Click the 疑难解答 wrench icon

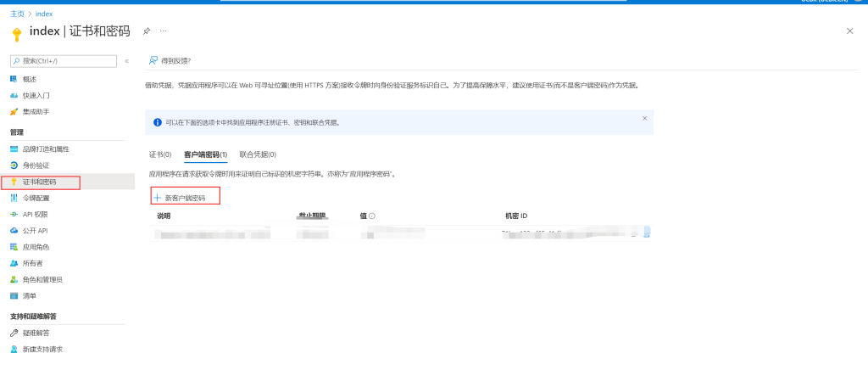click(x=14, y=333)
